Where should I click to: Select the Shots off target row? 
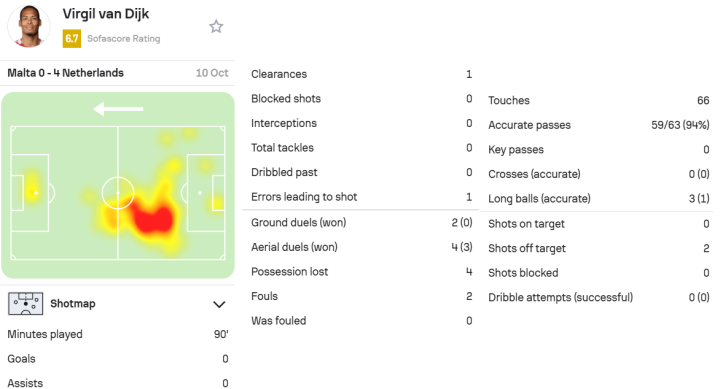[x=599, y=248]
